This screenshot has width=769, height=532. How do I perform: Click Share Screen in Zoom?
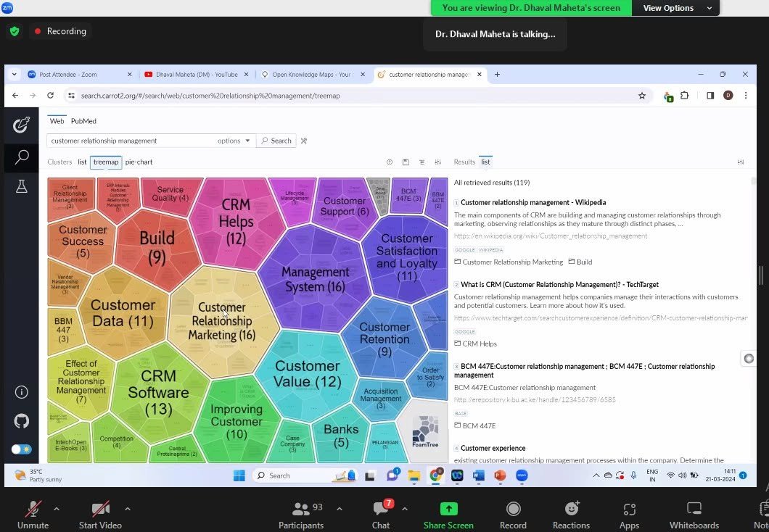click(x=448, y=515)
